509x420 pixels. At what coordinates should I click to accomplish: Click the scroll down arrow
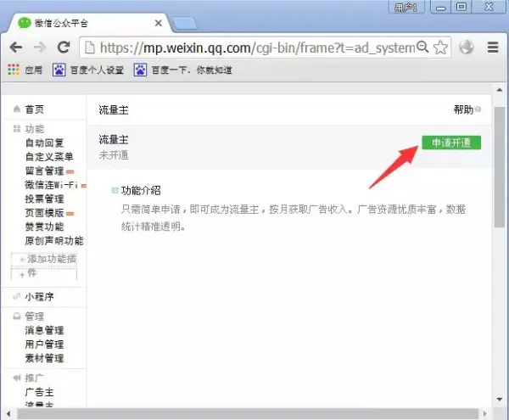tap(500, 399)
